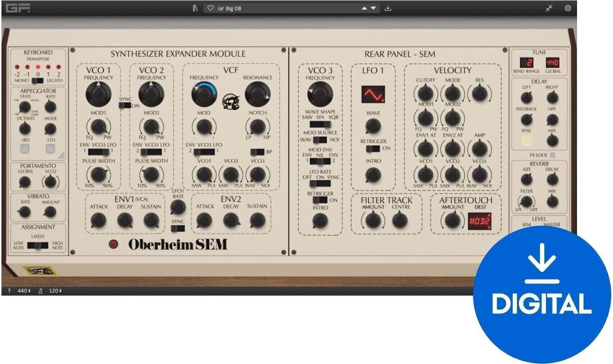Click the VCO 1 PULSE WIDTH knob
The height and width of the screenshot is (364, 613).
(x=98, y=175)
